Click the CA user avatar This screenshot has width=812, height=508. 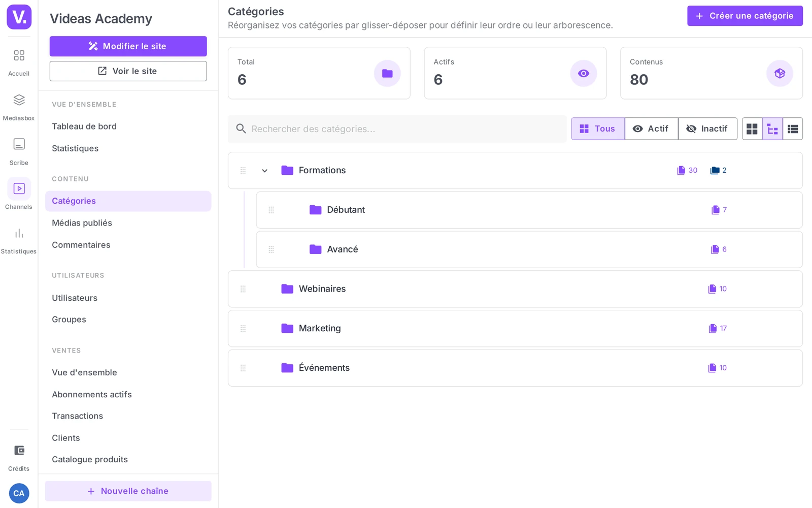pos(19,493)
